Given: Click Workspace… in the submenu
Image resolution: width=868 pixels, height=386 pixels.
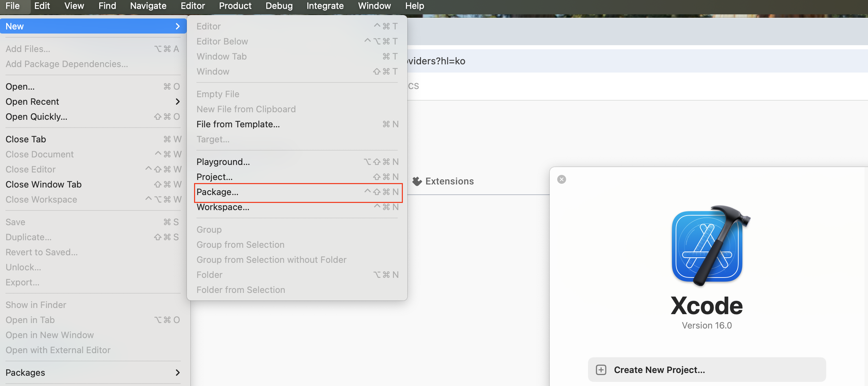Looking at the screenshot, I should click(223, 207).
